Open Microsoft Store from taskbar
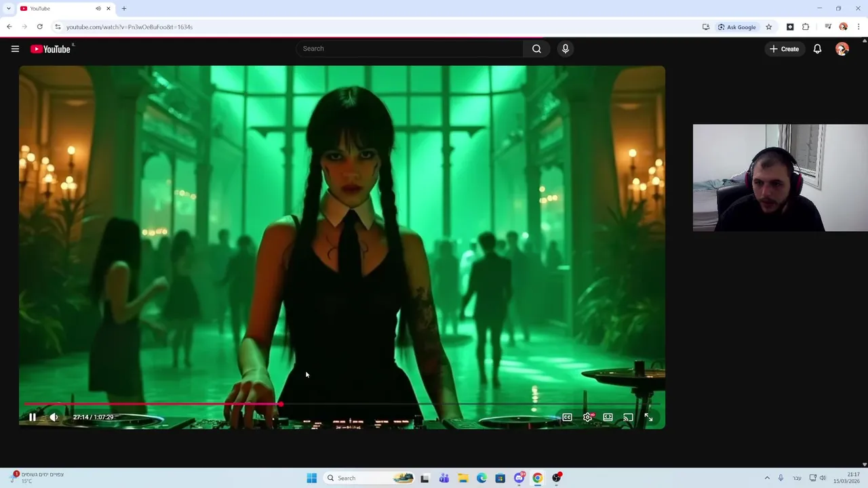 (x=500, y=478)
